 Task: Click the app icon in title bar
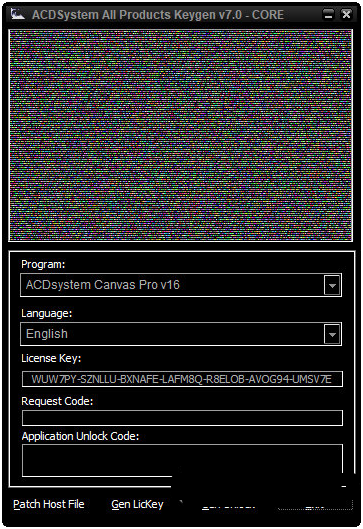coord(17,14)
